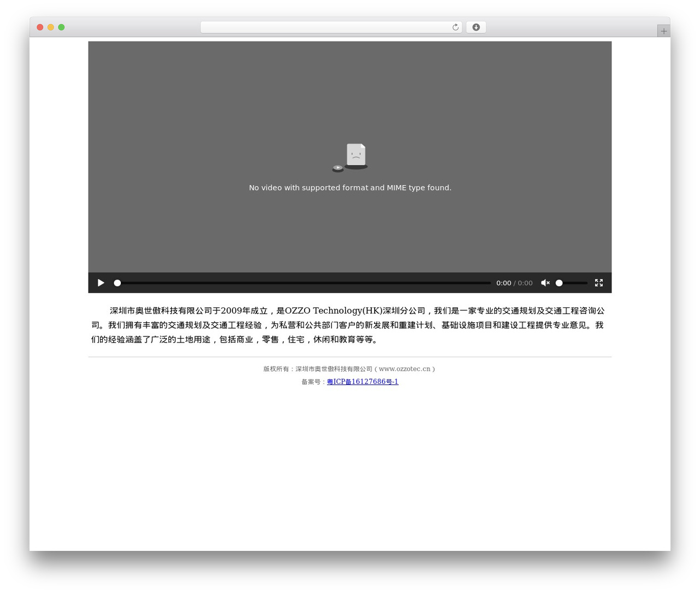
Task: Open the 粤ICP备16127686号-1 link
Action: click(x=363, y=382)
